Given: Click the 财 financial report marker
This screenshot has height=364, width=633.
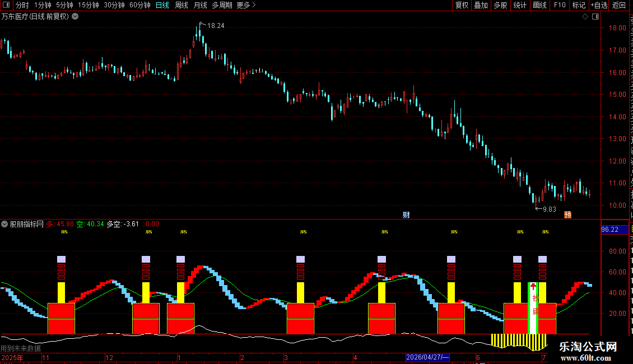Looking at the screenshot, I should [406, 214].
